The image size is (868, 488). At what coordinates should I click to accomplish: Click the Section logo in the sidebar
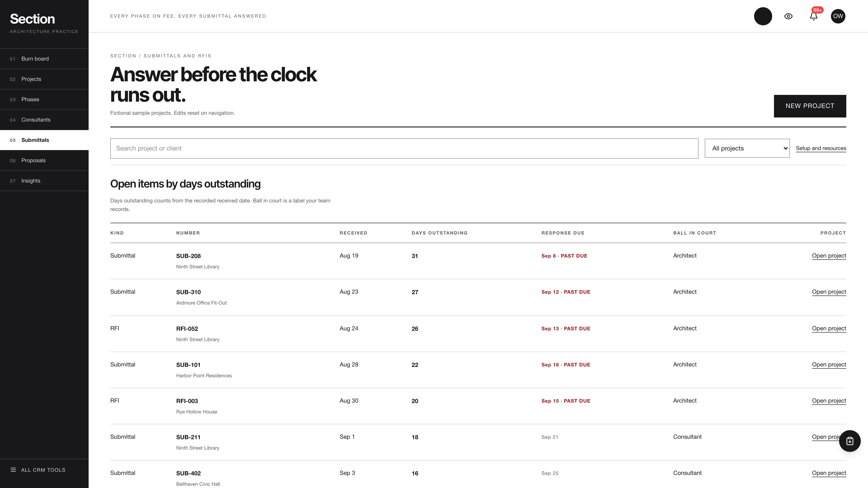click(x=32, y=19)
